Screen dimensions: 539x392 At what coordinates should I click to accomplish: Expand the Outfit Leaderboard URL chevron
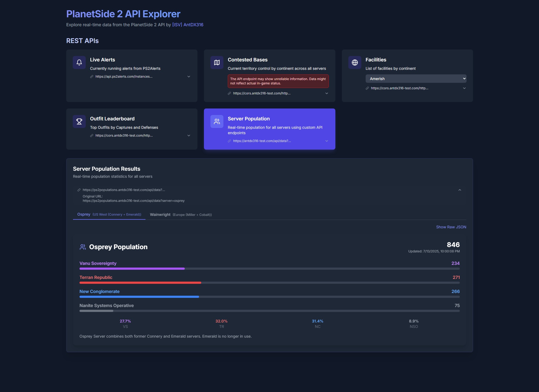189,135
